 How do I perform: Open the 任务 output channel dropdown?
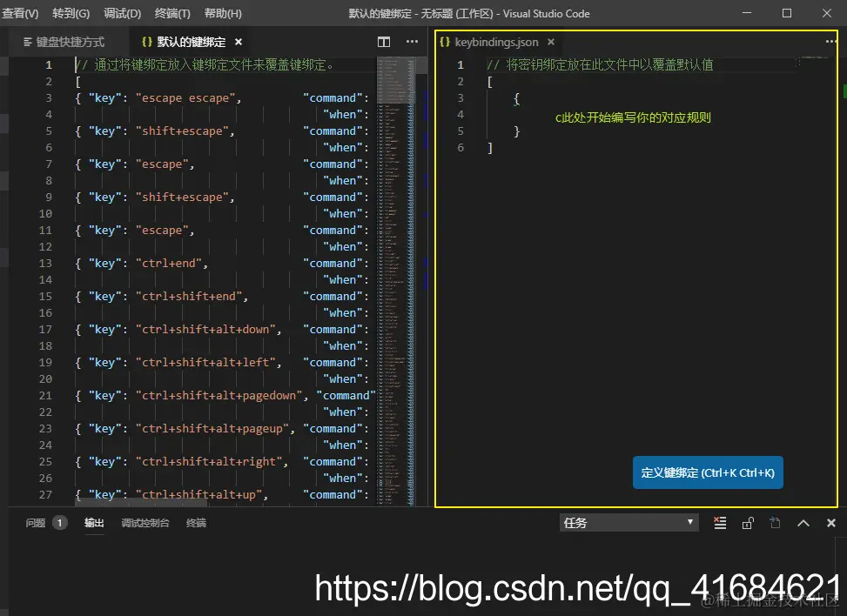629,523
